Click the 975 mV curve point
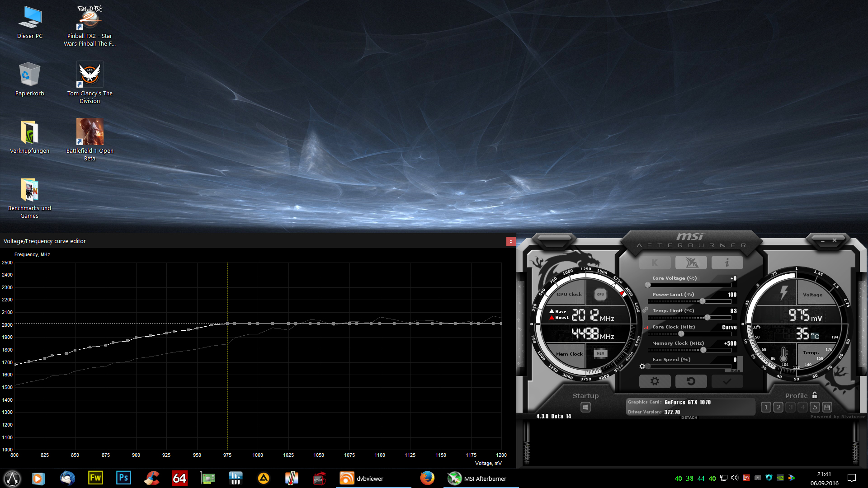This screenshot has width=868, height=488. coord(227,324)
